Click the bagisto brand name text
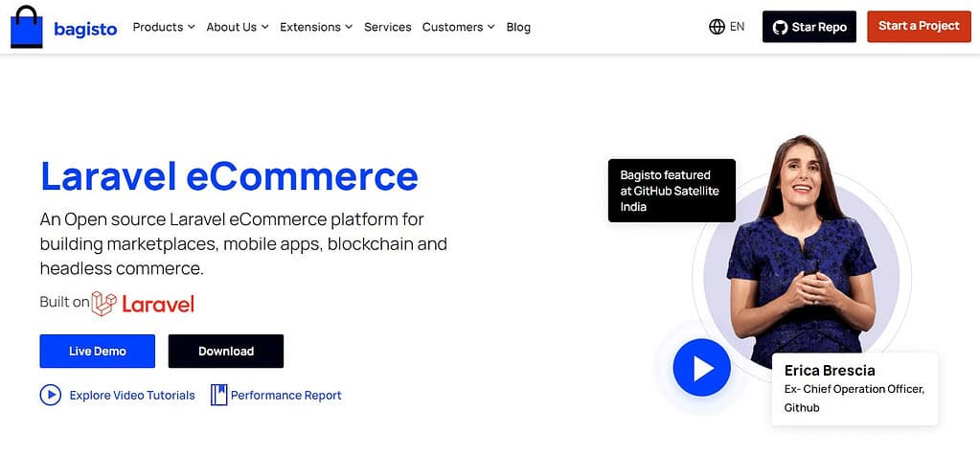Image resolution: width=980 pixels, height=457 pixels. click(85, 29)
